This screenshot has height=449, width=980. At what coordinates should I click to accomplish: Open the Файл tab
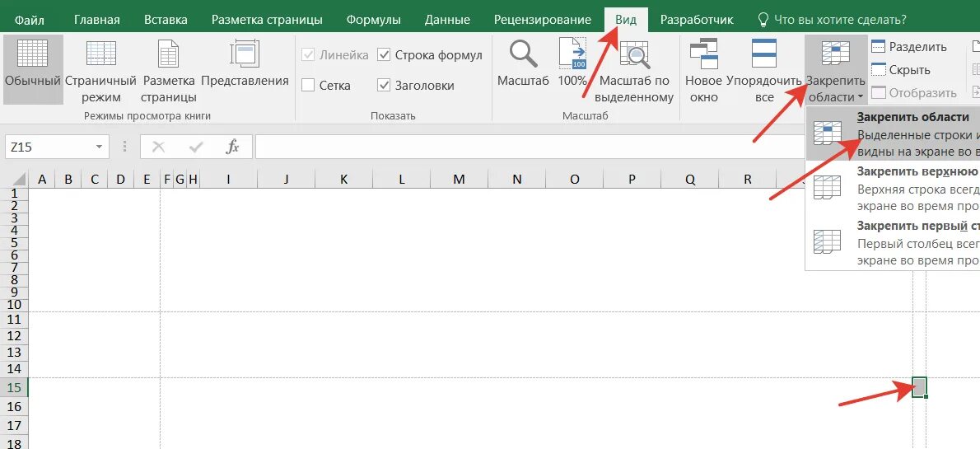pos(29,20)
